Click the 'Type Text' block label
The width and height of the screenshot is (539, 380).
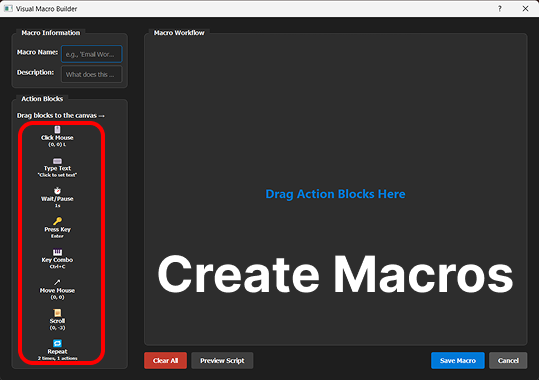point(57,168)
